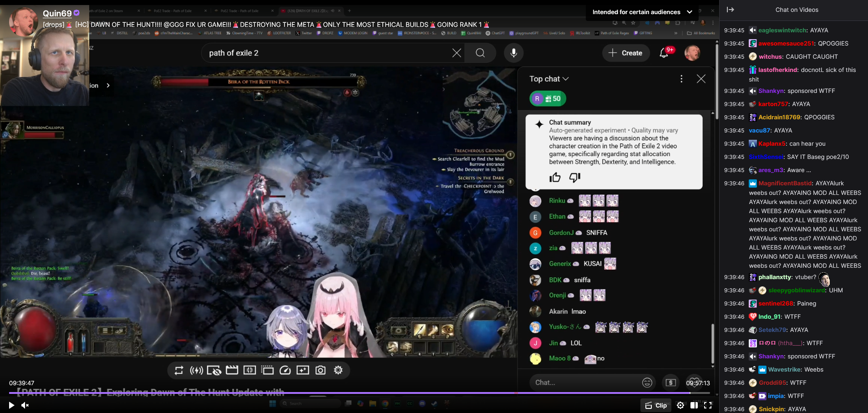868x413 pixels.
Task: Click the audio boost lightning icon
Action: [197, 370]
